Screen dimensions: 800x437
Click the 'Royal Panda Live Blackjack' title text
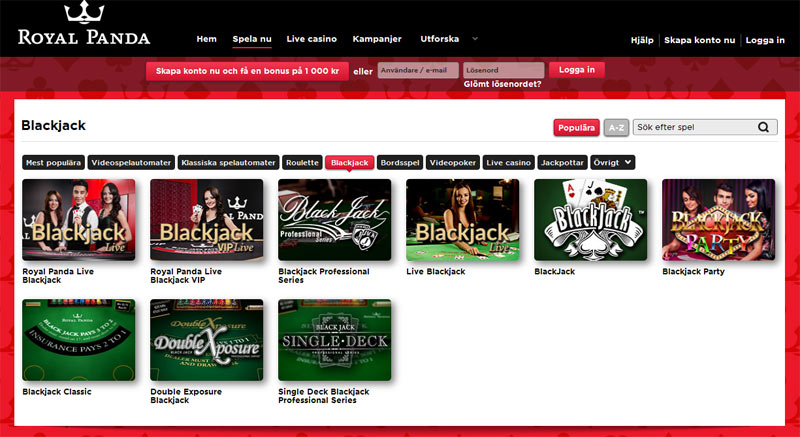point(58,276)
